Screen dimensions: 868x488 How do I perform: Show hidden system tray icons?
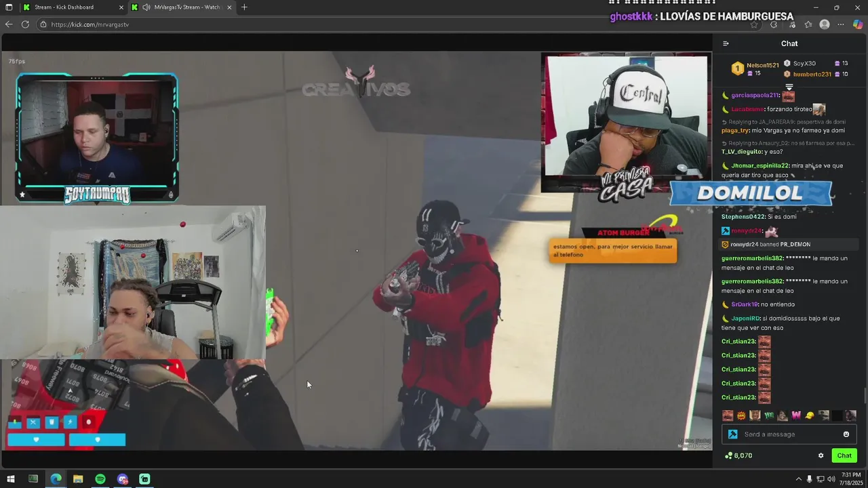pos(798,479)
